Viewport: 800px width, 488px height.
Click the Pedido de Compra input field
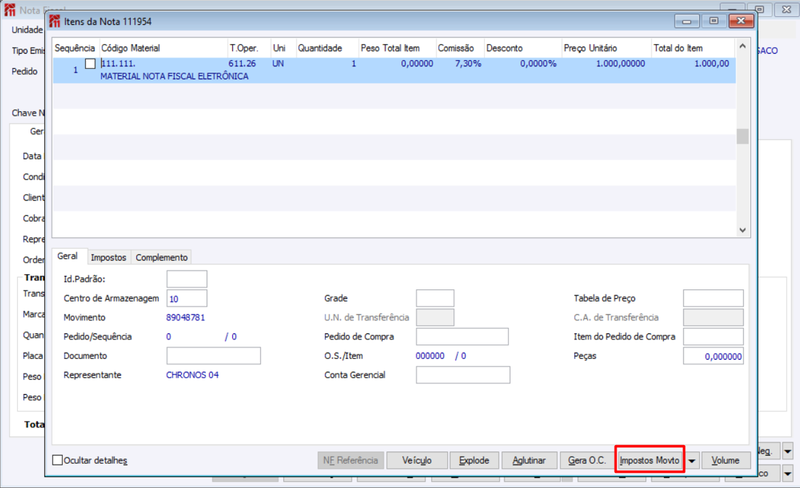(462, 336)
